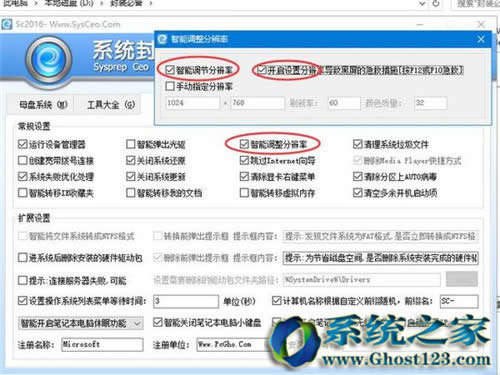Image resolution: width=500 pixels, height=375 pixels.
Task: Enable the 手动指定分辨率 checkbox
Action: point(170,86)
